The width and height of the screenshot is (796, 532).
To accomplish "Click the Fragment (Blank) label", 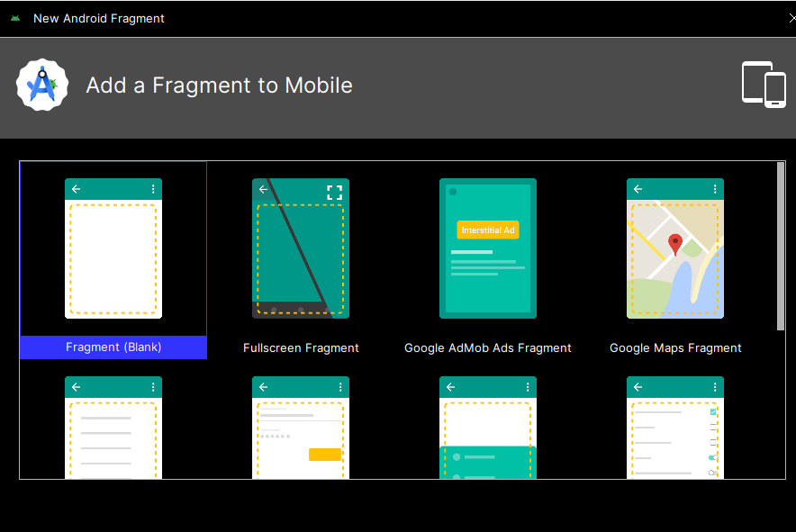I will 113,347.
